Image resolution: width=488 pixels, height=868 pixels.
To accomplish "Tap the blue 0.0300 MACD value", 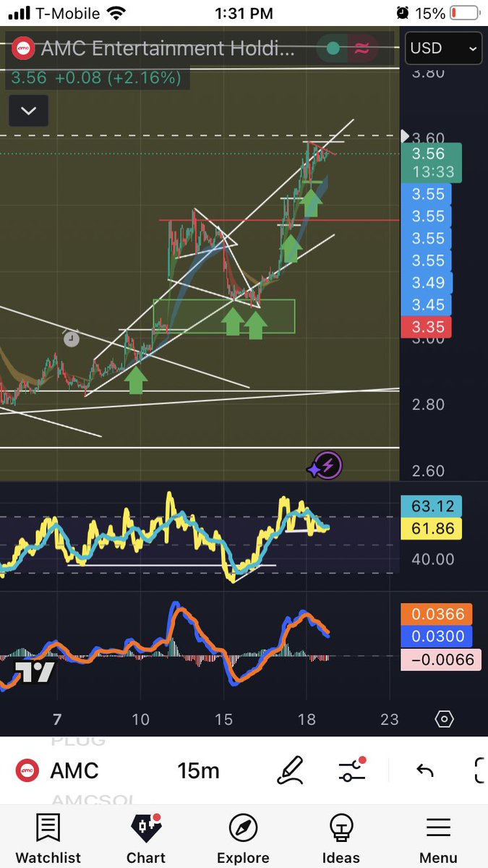I will [436, 637].
